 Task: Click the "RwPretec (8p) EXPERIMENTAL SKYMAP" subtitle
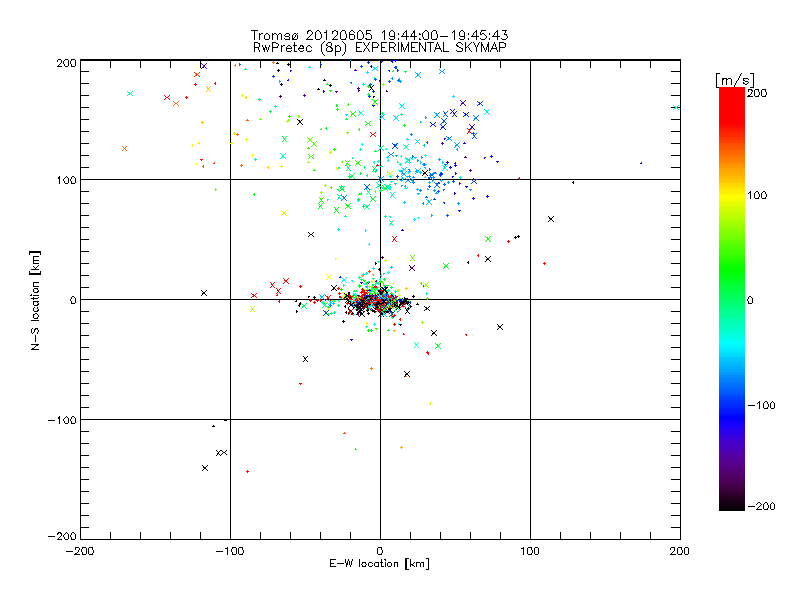[x=380, y=47]
